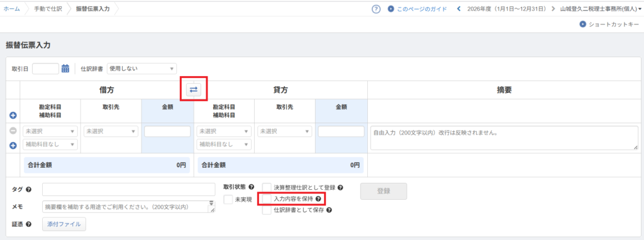Click the 添付ファイル button
644x240 pixels.
pos(64,224)
